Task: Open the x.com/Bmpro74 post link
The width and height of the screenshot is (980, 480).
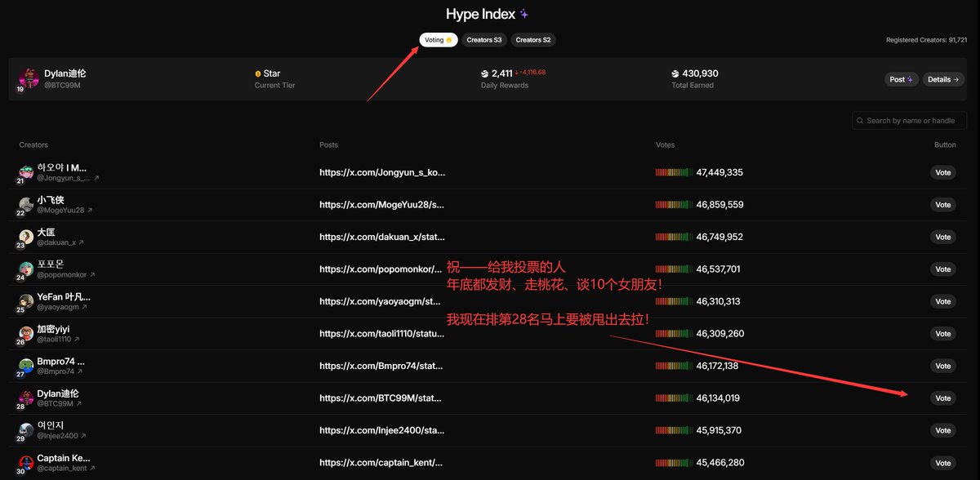Action: pos(382,366)
